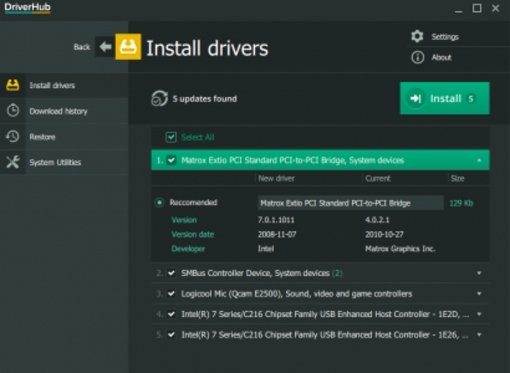Expand the USB Host Controller 1E2D entry
510x373 pixels.
coord(479,314)
